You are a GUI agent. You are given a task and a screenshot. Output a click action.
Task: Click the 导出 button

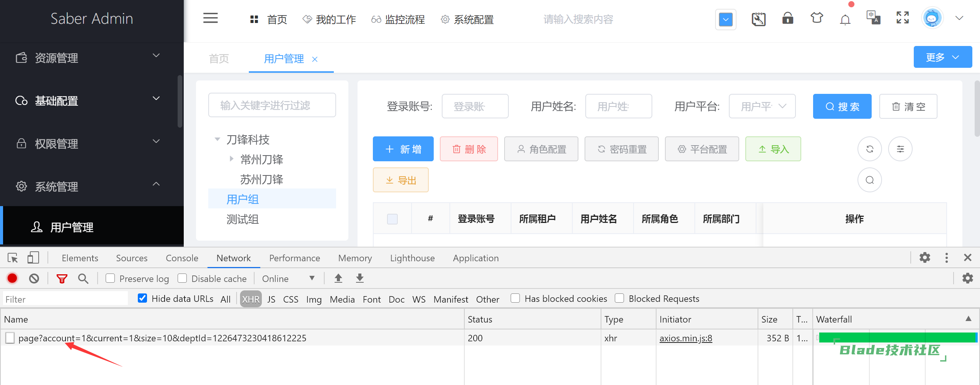coord(401,180)
